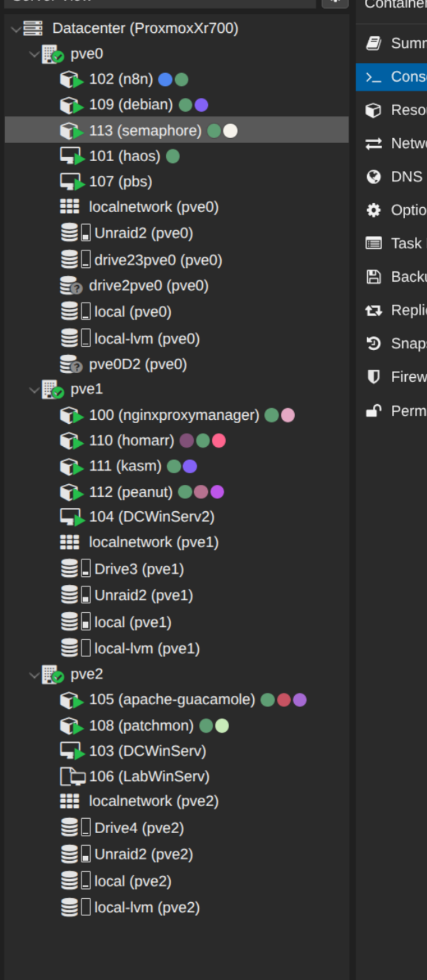The image size is (427, 980).
Task: Select local (pve2) storage
Action: 177,881
